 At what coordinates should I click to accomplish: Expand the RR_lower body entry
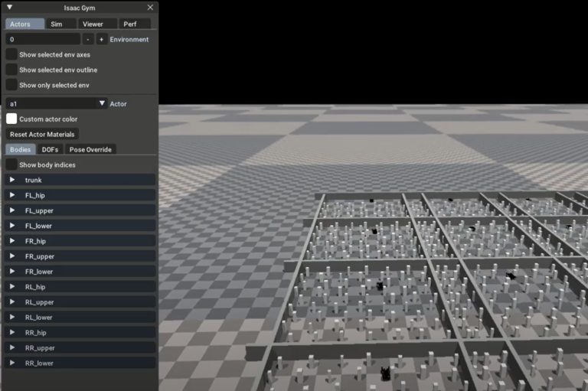pyautogui.click(x=12, y=363)
